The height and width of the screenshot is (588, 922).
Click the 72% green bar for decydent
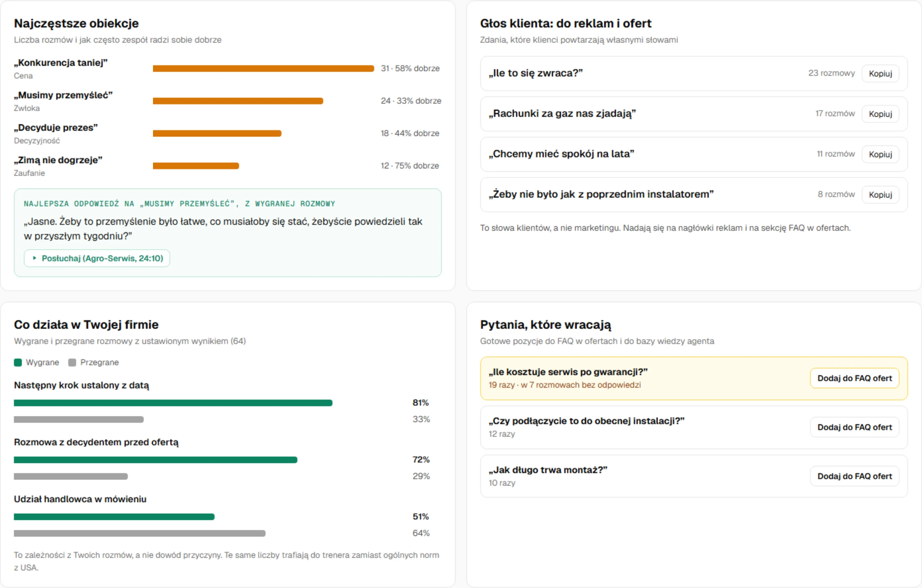coord(155,460)
